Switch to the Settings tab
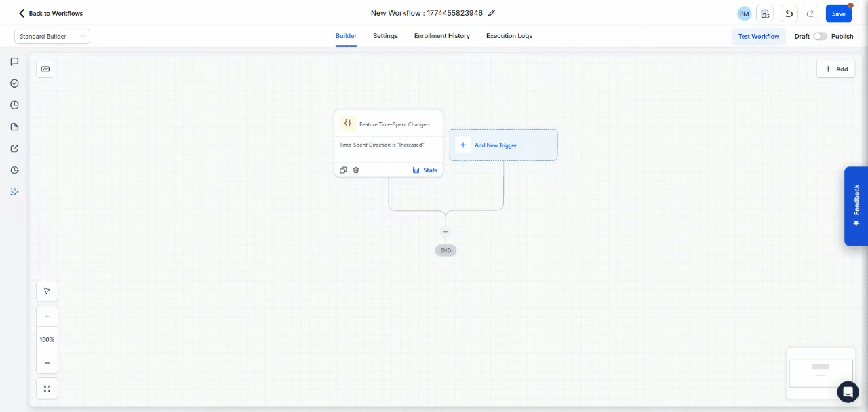The image size is (868, 412). [x=385, y=36]
